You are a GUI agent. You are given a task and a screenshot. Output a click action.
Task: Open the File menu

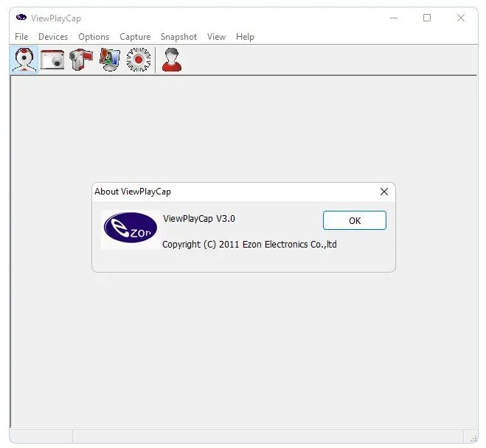tap(21, 37)
